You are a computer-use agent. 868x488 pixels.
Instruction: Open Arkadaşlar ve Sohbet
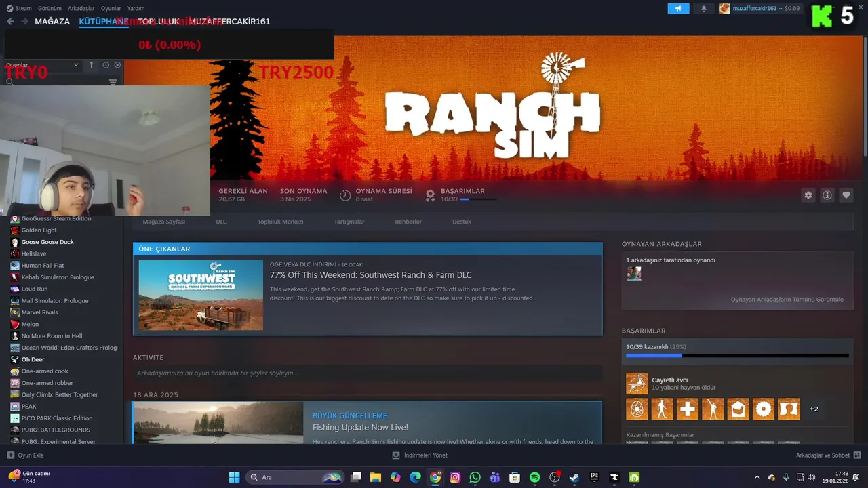click(x=828, y=455)
